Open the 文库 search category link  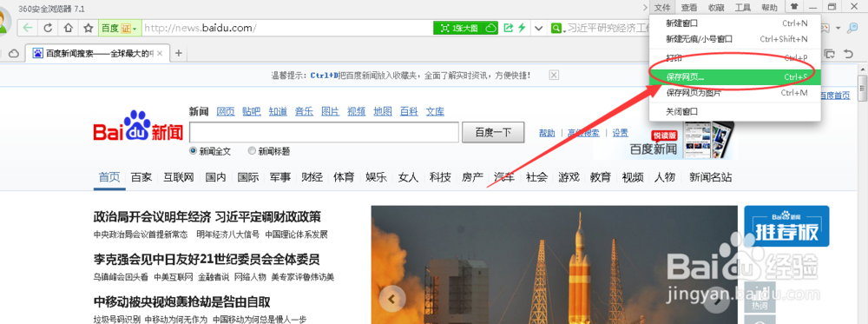point(435,111)
